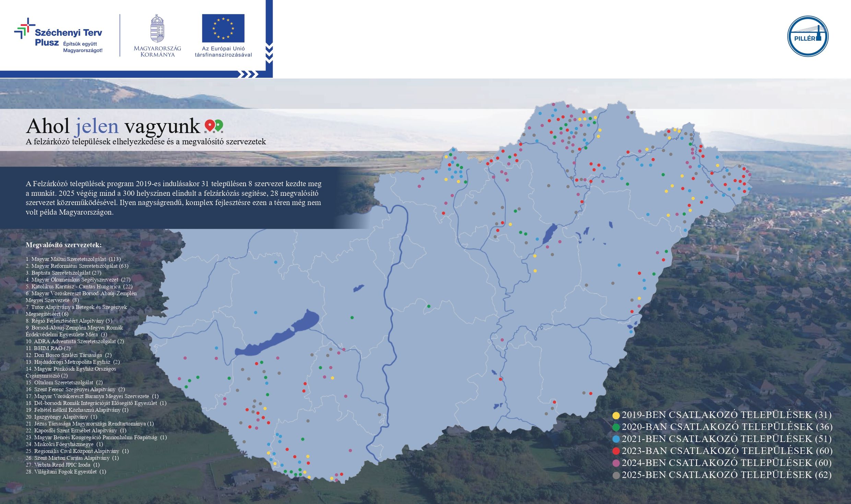Viewport: 851px width, 504px height.
Task: Click the Megvalósító szervezetek list header
Action: coord(63,245)
